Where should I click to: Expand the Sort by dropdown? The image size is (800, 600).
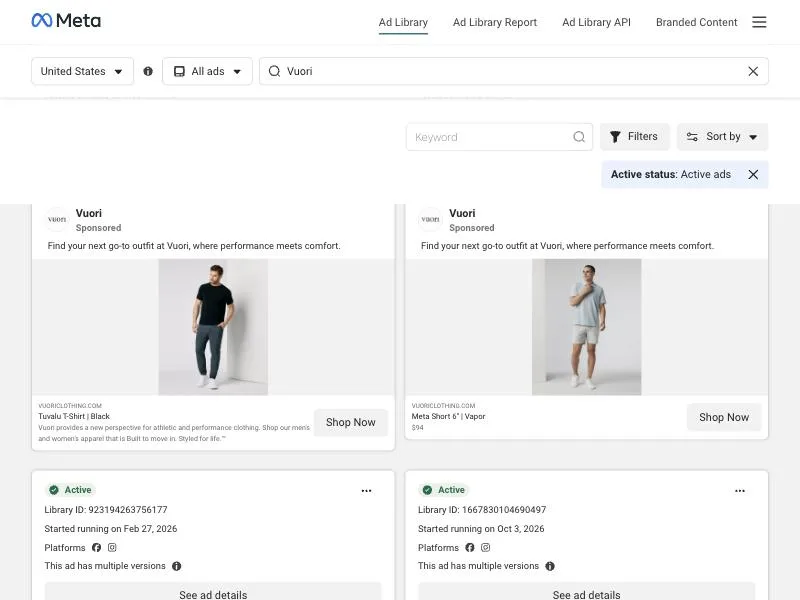point(722,137)
